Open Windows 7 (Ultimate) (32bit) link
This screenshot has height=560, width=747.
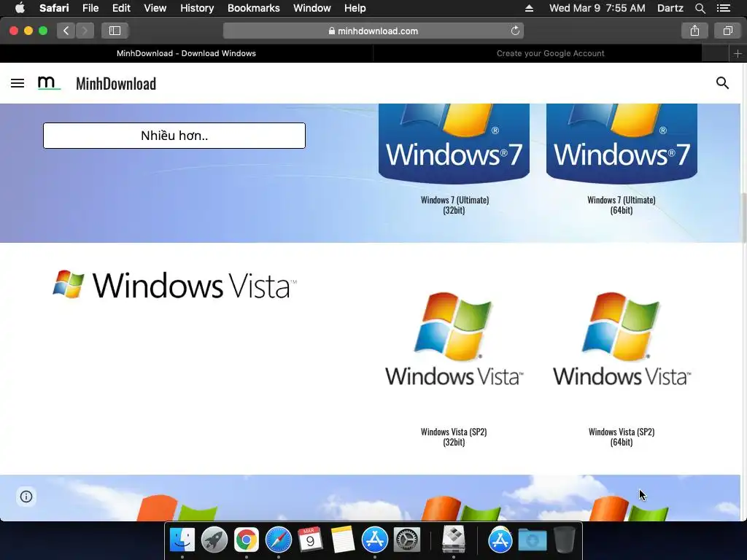coord(454,205)
